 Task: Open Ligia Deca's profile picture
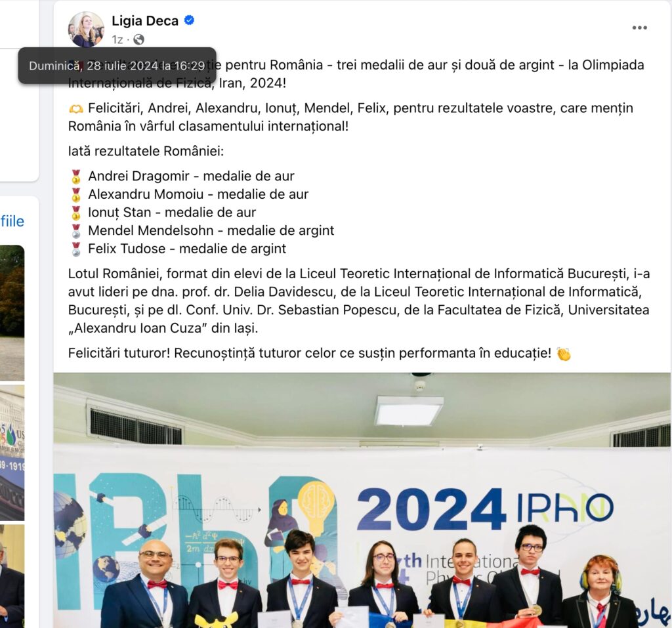[x=86, y=29]
